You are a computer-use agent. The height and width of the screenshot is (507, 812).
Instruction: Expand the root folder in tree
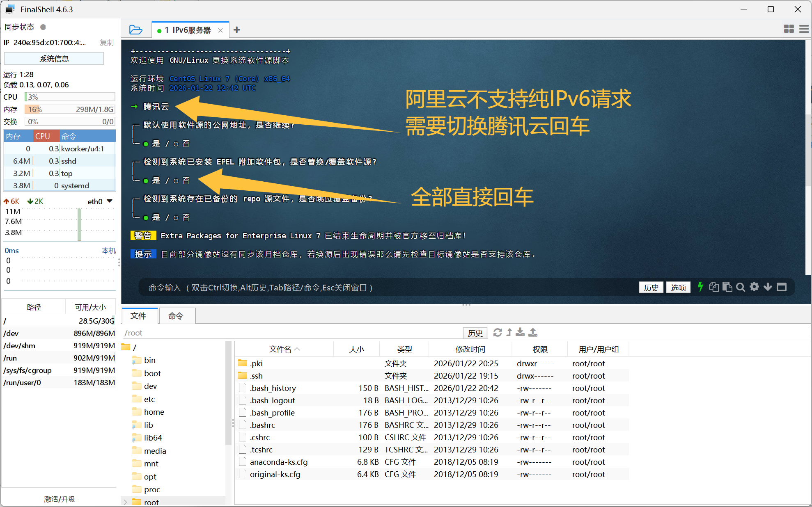125,502
